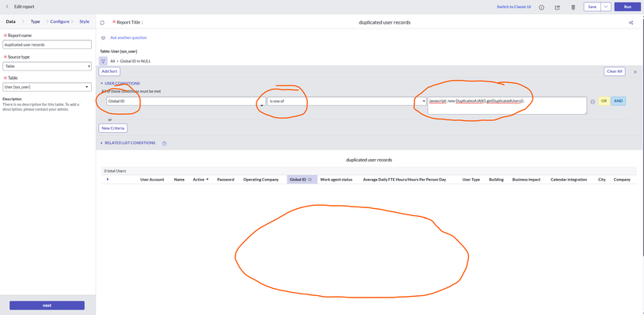Expand the RELATED LIST CONDITIONS section
This screenshot has width=644, height=315.
click(128, 143)
